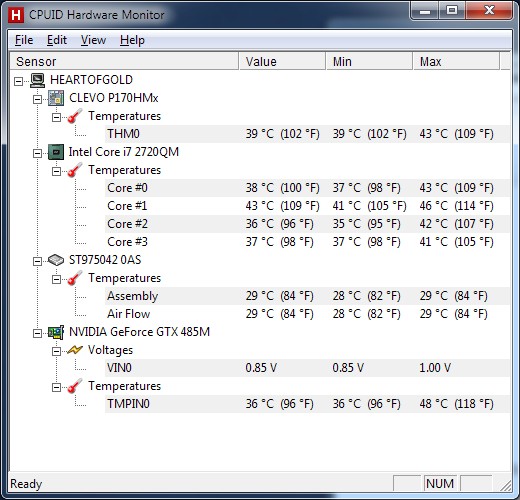Viewport: 520px width, 500px height.
Task: Click the Ready status bar text
Action: click(26, 484)
